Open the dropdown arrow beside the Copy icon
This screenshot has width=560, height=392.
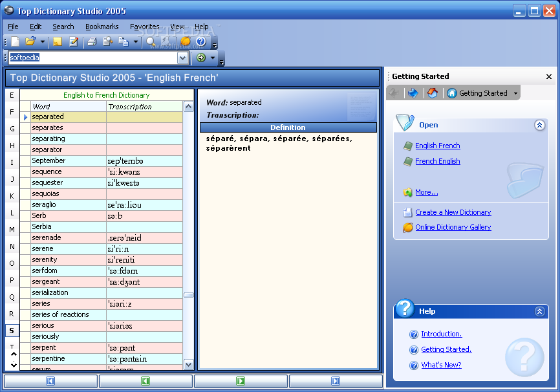pos(136,42)
